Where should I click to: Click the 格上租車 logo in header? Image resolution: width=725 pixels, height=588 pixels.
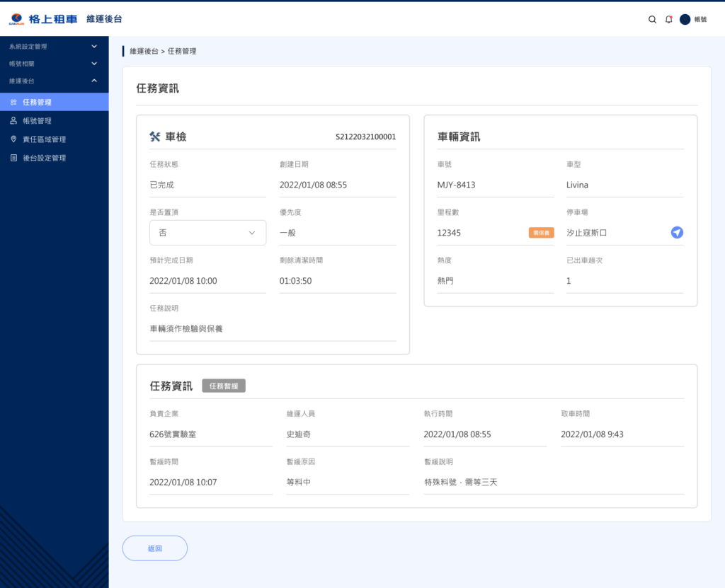pos(44,19)
